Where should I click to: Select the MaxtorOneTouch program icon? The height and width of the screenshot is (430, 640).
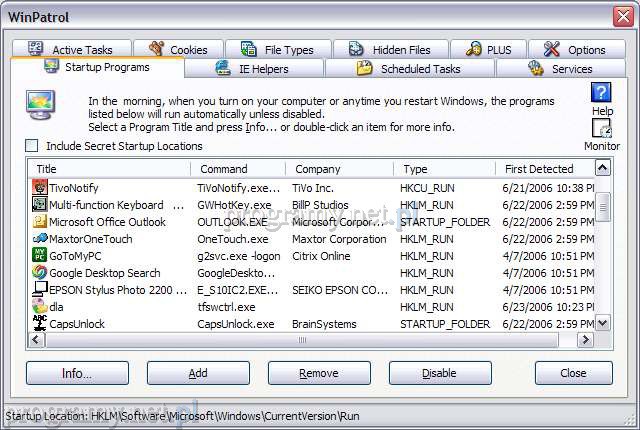click(x=40, y=238)
